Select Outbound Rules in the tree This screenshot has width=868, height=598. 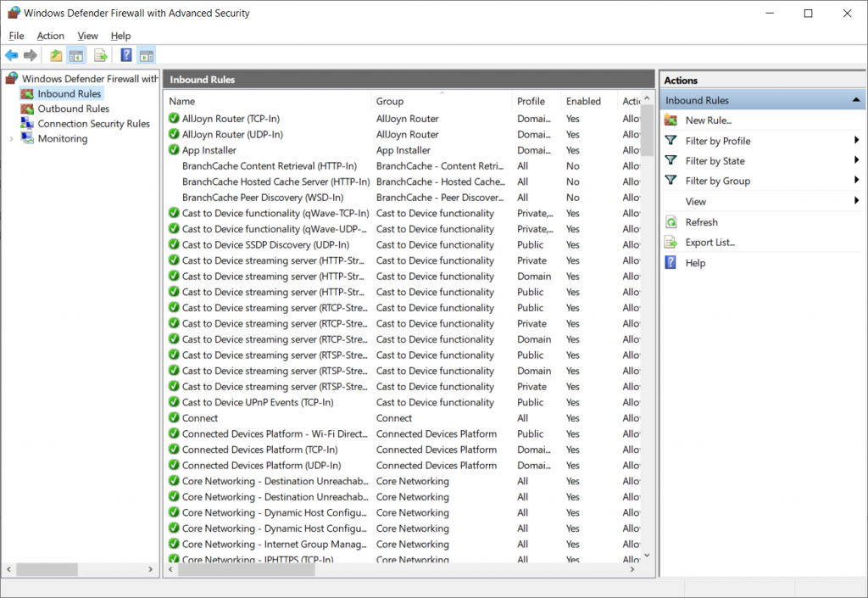tap(73, 109)
